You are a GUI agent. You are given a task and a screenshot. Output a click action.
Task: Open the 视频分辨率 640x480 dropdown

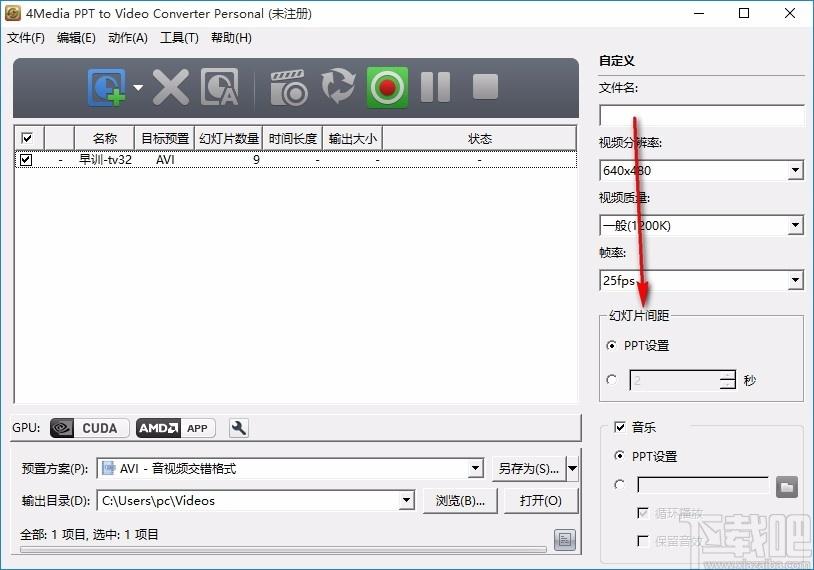[795, 170]
